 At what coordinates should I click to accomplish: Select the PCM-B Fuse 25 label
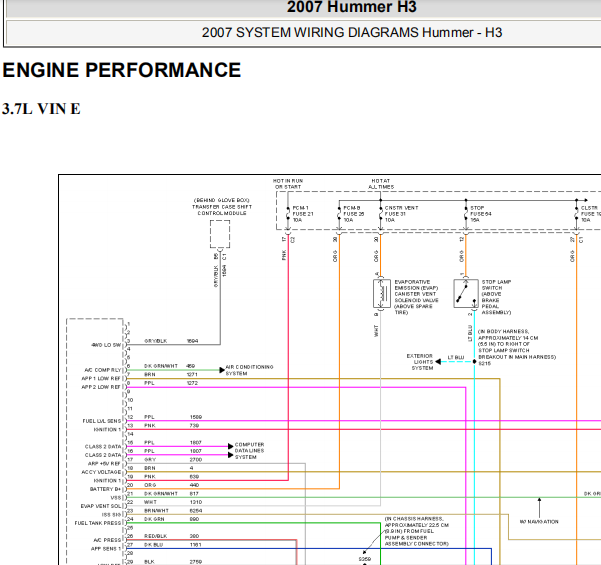(x=353, y=214)
